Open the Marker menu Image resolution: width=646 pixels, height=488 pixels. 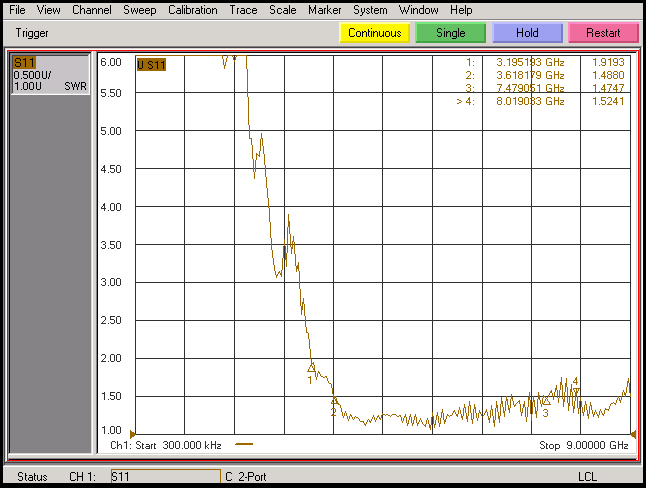pyautogui.click(x=325, y=10)
